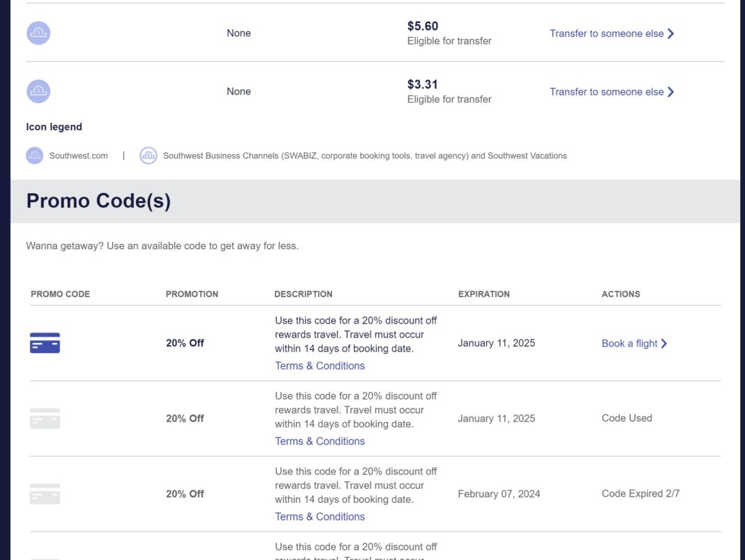Select the cloud icon beside the $3.31 balance
Viewport: 745px width, 560px height.
click(38, 91)
